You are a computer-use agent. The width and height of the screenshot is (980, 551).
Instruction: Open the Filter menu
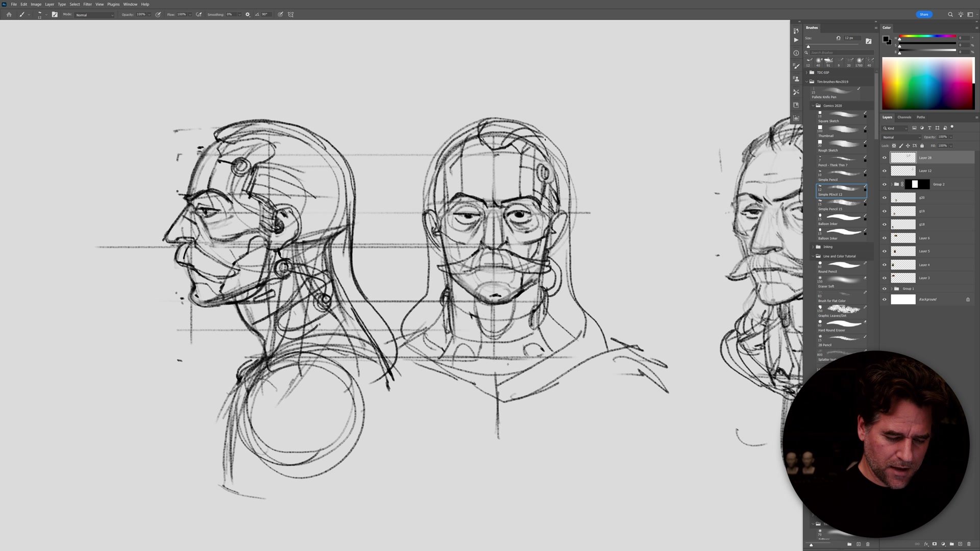point(87,4)
